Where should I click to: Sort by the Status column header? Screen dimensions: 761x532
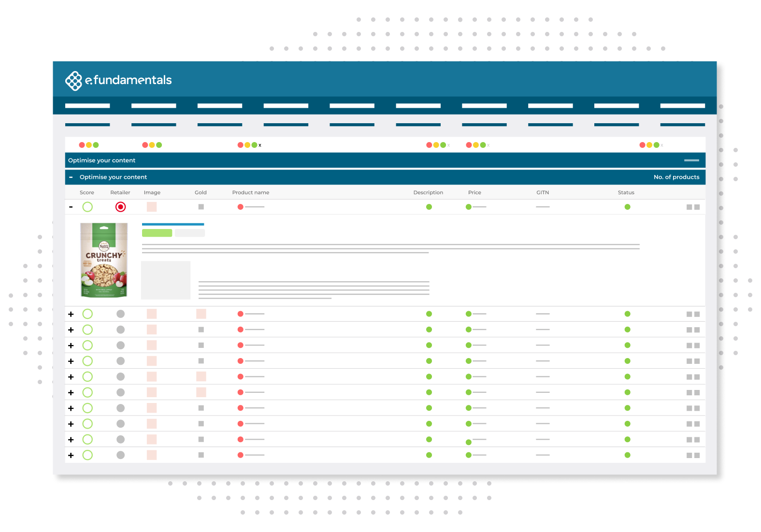click(626, 192)
